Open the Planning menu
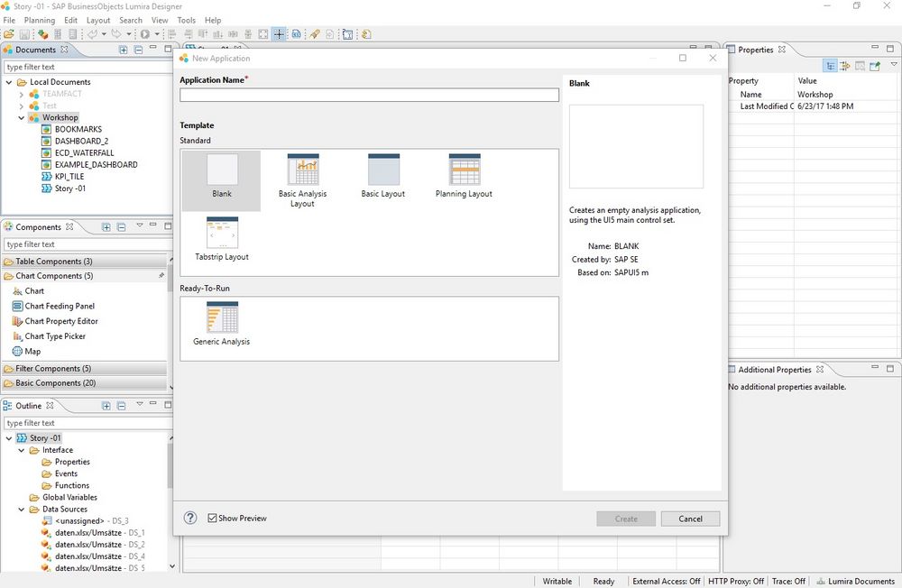Screen dimensions: 902x588 point(40,20)
